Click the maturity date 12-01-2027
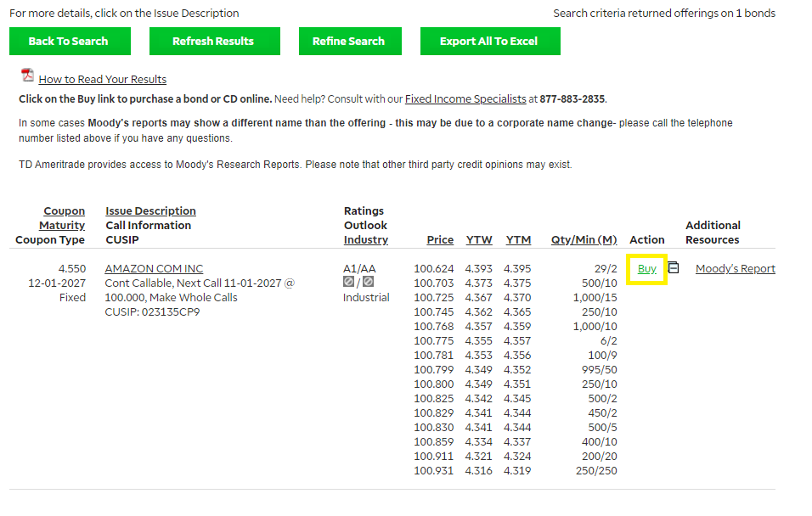Viewport: 812px width, 516px height. (x=57, y=283)
